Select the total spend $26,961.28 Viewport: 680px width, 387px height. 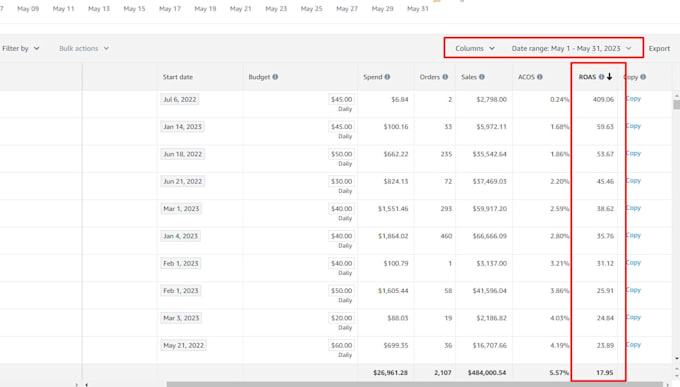click(x=390, y=373)
